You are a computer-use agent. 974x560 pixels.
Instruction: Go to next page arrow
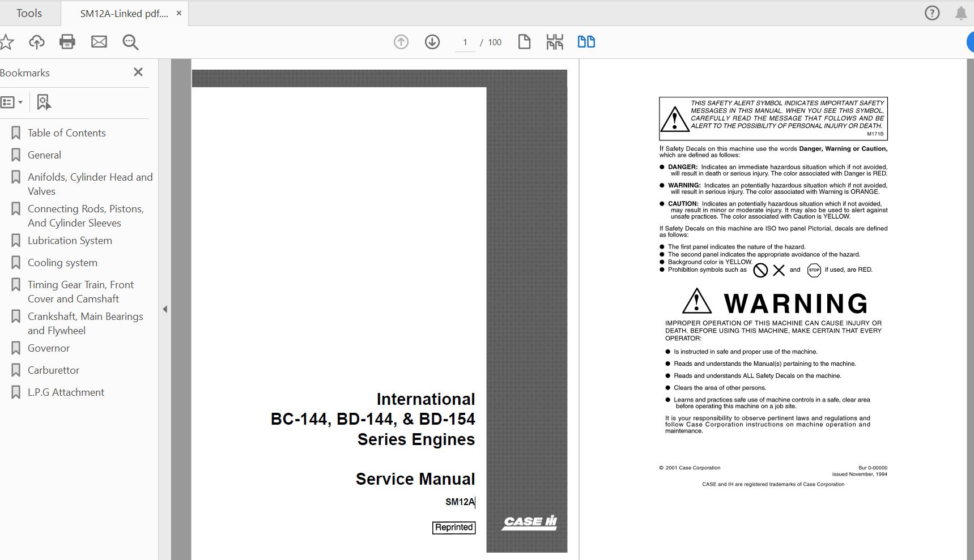tap(432, 42)
